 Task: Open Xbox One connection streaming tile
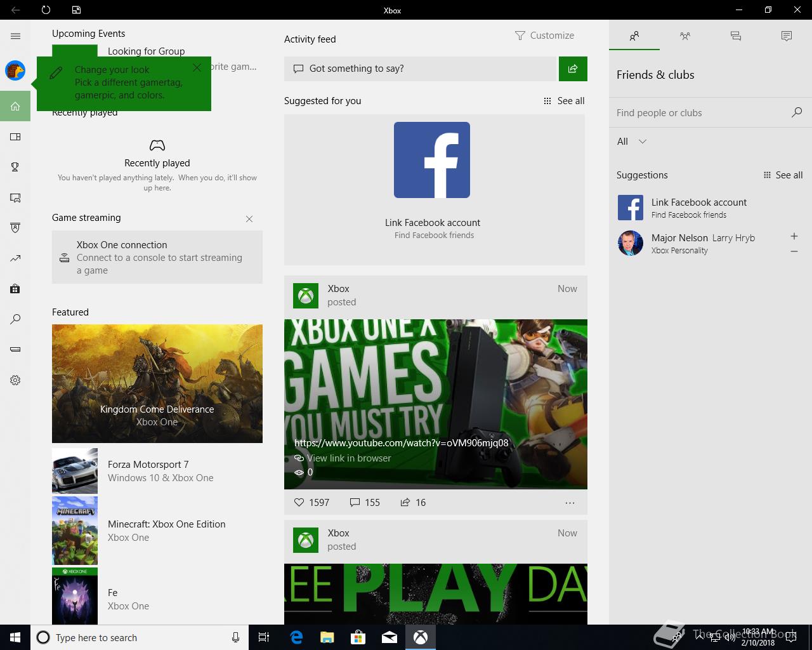pyautogui.click(x=157, y=257)
